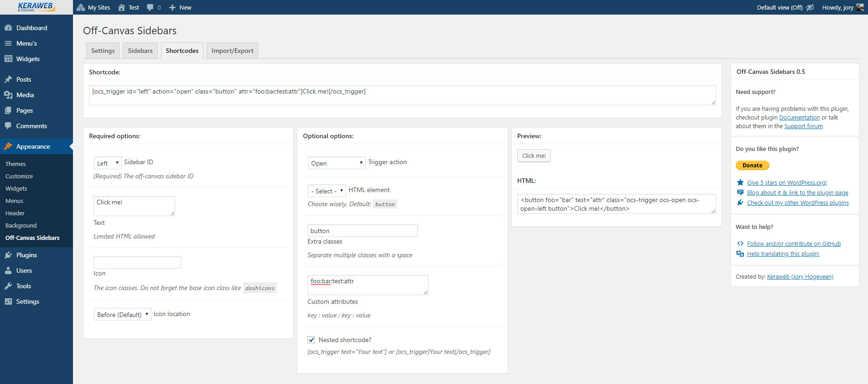This screenshot has width=868, height=384.
Task: Open the Sidebar ID dropdown
Action: (x=108, y=163)
